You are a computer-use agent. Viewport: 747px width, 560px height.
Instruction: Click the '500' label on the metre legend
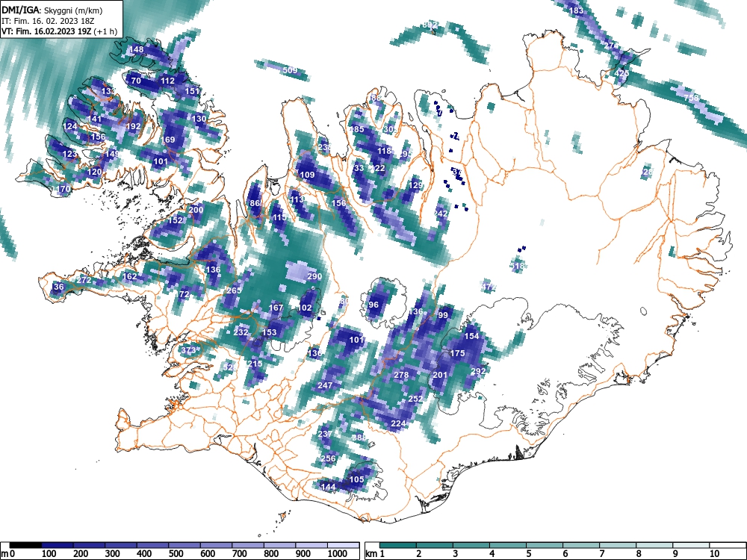176,554
